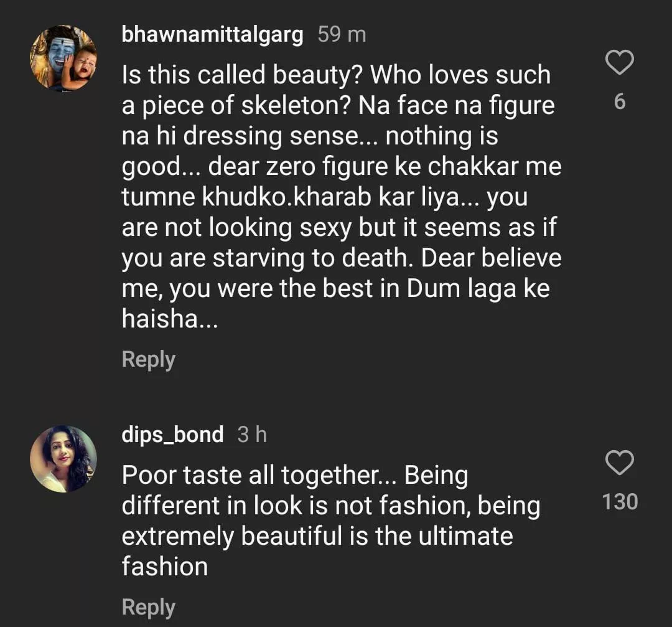Reply to bhawnamittalgarg's comment
Image resolution: width=672 pixels, height=627 pixels.
(148, 359)
